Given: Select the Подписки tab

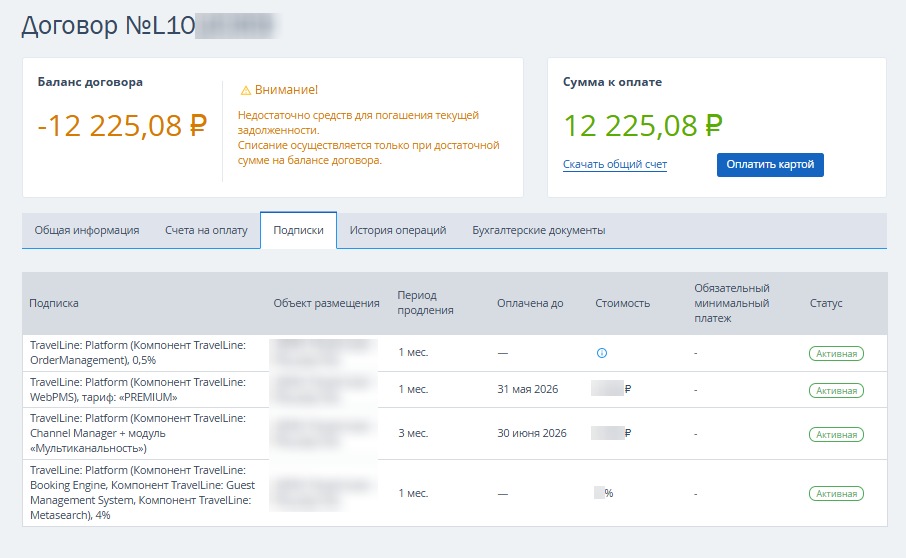Looking at the screenshot, I should coord(298,230).
